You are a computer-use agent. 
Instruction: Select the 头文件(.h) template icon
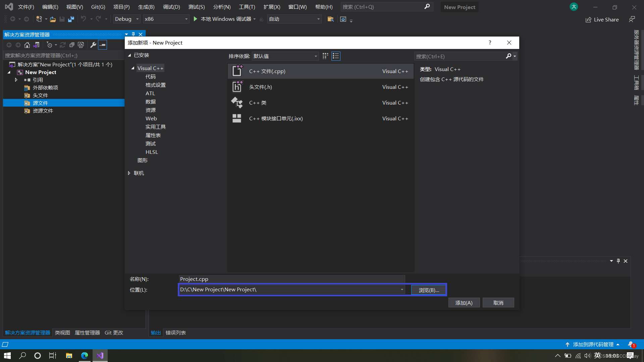pos(237,87)
